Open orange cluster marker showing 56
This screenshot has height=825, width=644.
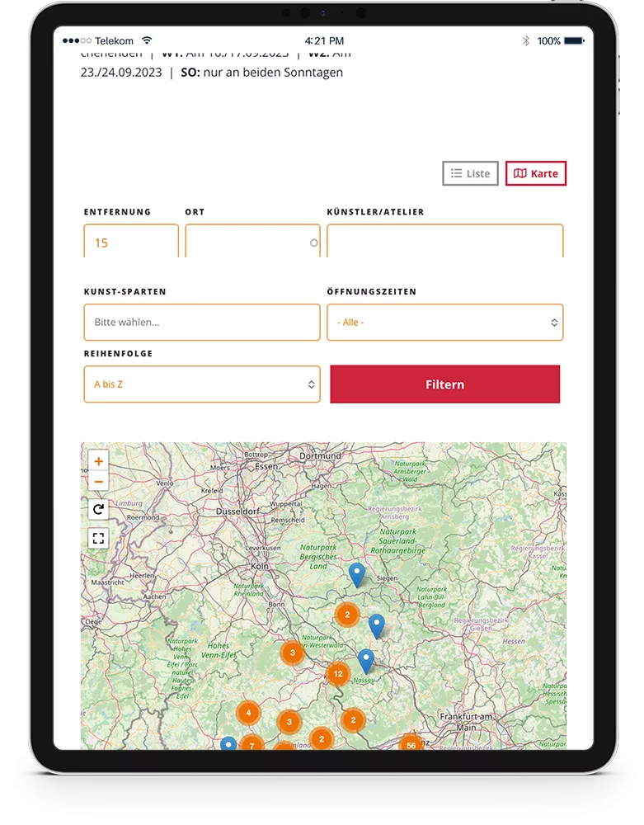[x=410, y=744]
